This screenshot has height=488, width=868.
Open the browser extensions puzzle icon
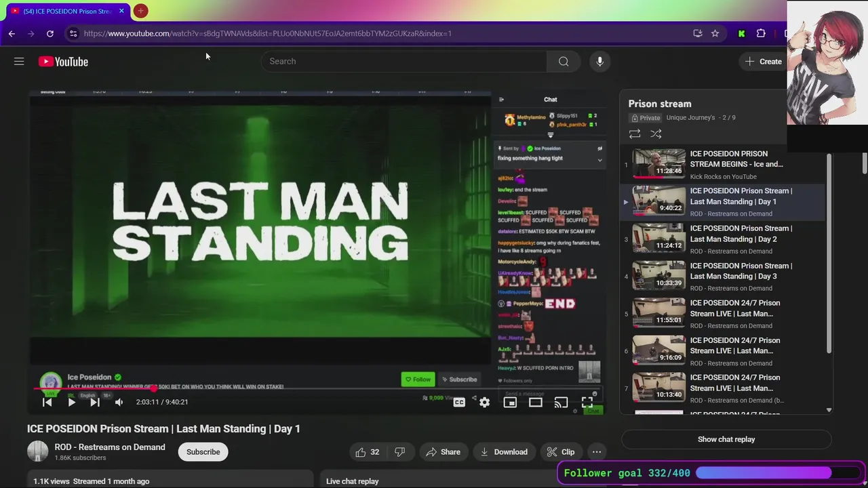[761, 33]
